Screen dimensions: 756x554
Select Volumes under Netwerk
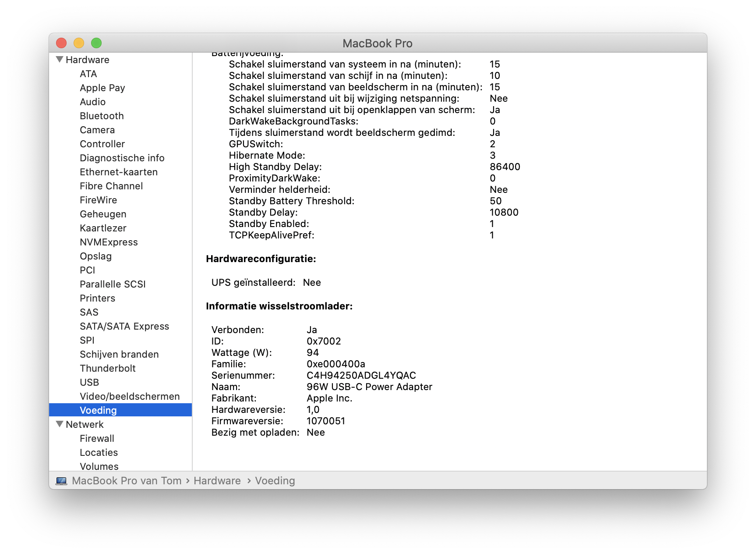click(99, 466)
